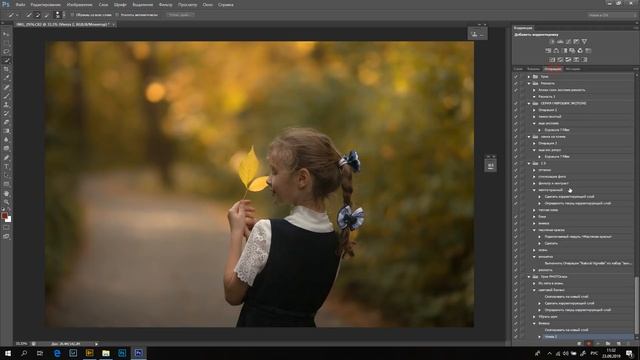Create a new action set folder icon
640x360 pixels.
pyautogui.click(x=608, y=344)
